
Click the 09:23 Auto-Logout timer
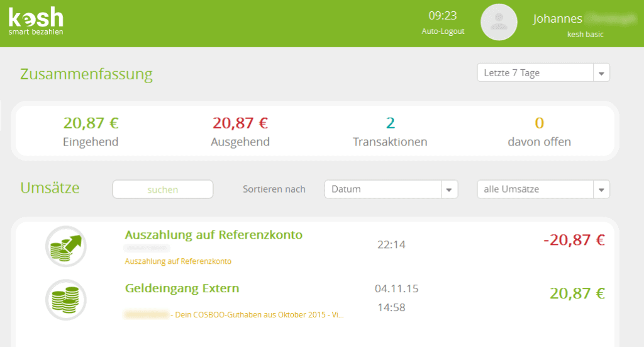(443, 22)
